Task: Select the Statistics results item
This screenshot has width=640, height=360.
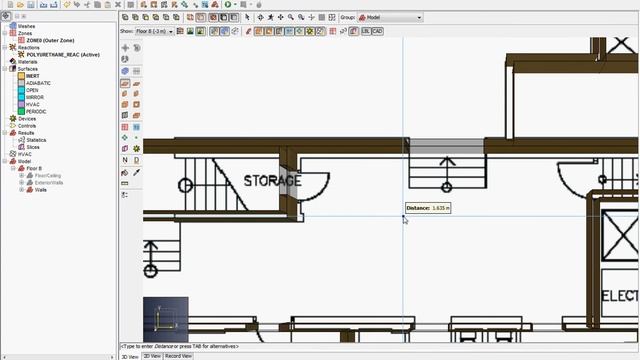Action: coord(36,140)
